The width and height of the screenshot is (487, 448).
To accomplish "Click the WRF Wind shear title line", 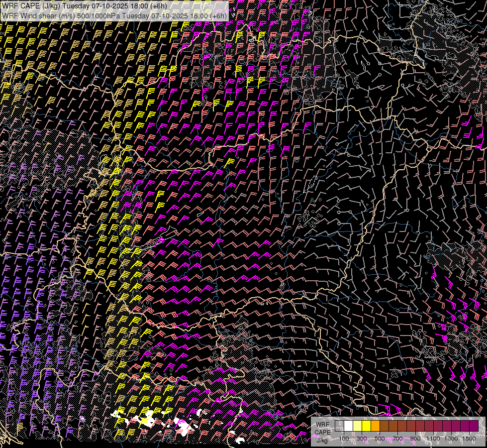I will click(x=114, y=15).
